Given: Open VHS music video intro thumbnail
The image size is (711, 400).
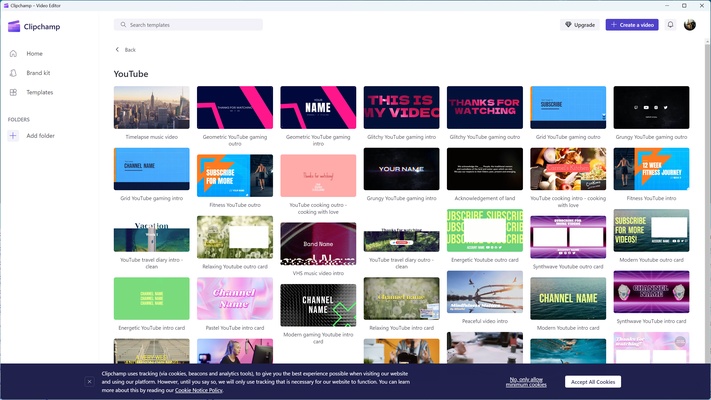Looking at the screenshot, I should tap(318, 244).
